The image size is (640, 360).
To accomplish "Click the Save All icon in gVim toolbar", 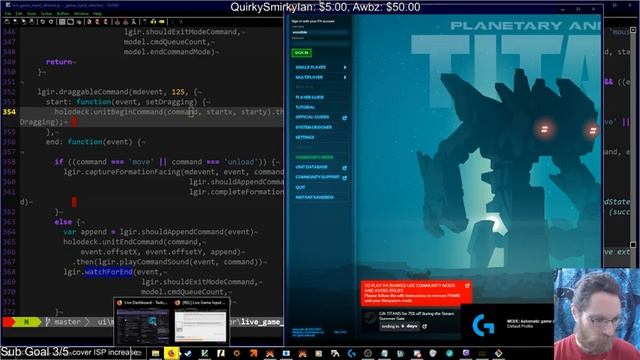I will coord(23,22).
